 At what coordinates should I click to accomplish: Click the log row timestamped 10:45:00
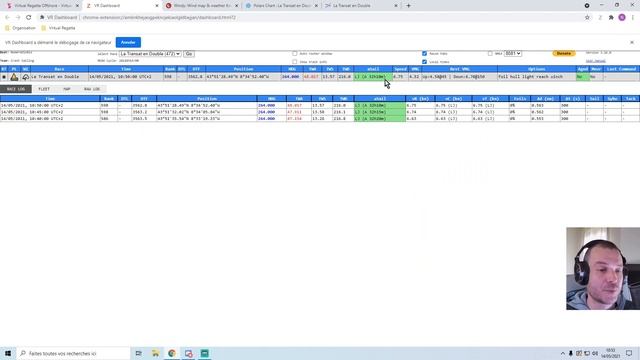coord(320,112)
